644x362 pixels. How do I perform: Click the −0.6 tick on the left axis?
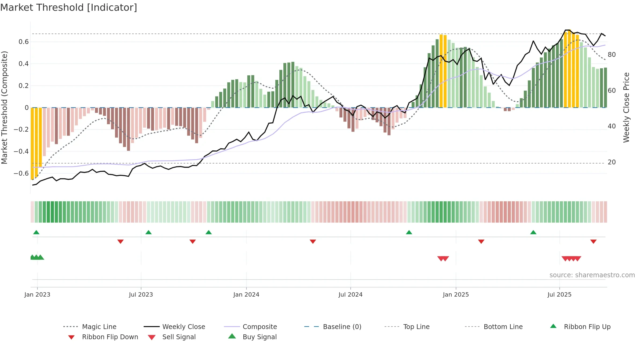pos(21,173)
